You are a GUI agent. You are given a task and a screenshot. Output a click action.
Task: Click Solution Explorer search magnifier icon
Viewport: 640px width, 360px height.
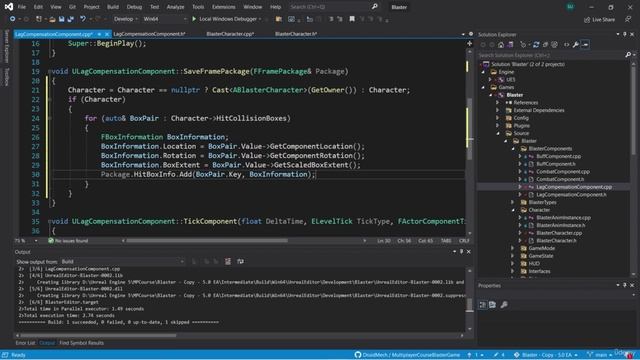tap(628, 55)
